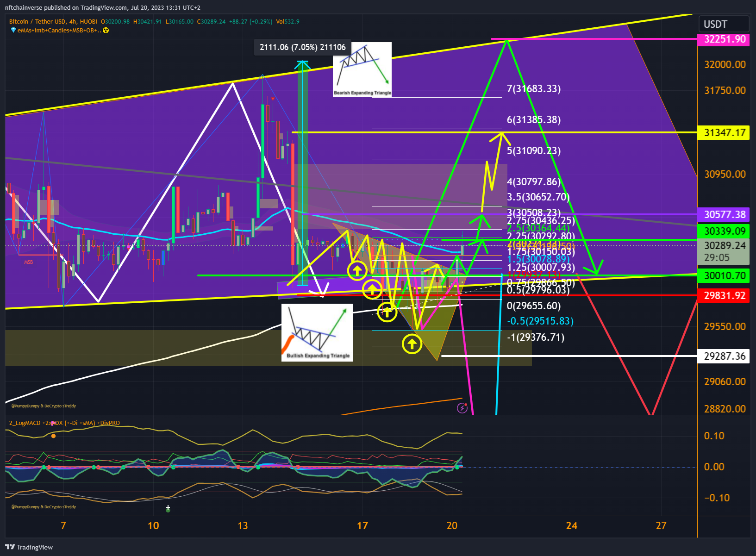
Task: Click date label 13 on time axis
Action: (243, 526)
